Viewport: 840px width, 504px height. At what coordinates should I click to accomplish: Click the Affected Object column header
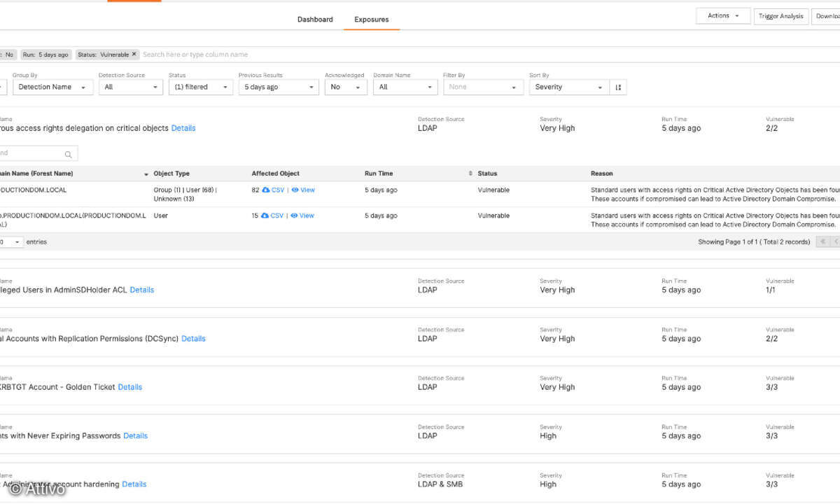[276, 174]
